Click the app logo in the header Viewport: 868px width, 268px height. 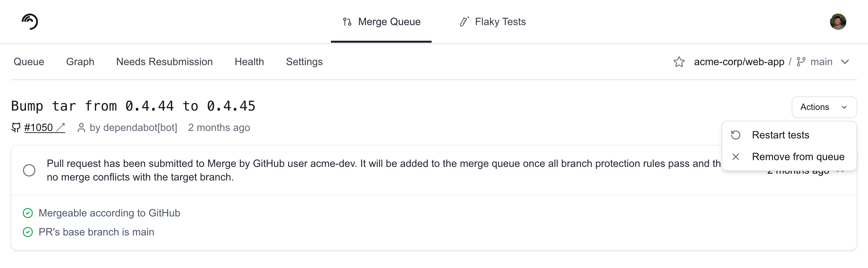[x=30, y=22]
